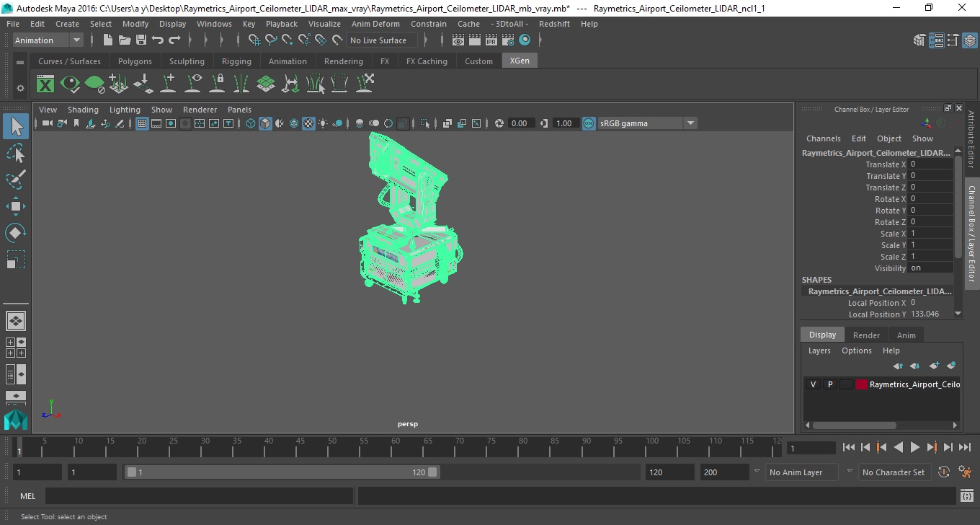
Task: Click frame 60 on the timeline
Action: coord(396,448)
